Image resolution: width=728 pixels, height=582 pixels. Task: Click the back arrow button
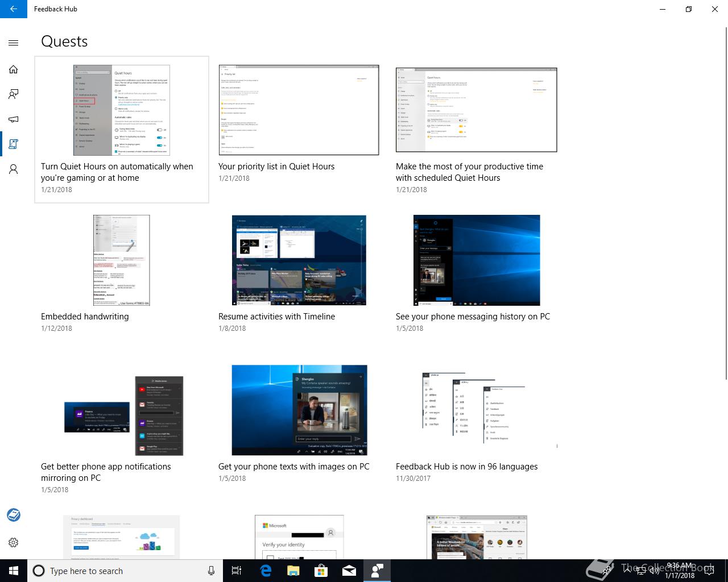pos(14,9)
